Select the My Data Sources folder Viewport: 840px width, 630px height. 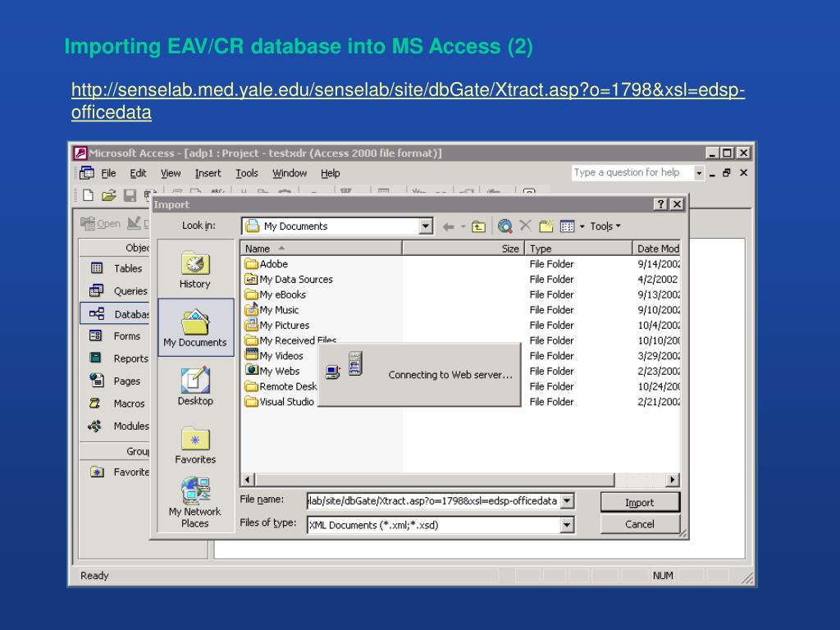[x=289, y=279]
